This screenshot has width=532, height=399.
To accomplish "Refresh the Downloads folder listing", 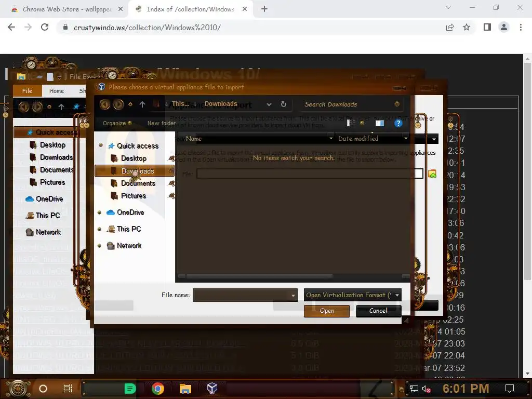I will (284, 104).
